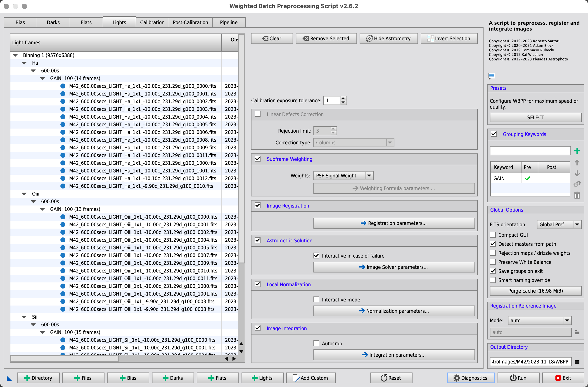Toggle the Subframe Weighting checkbox
The image size is (588, 387).
pos(258,159)
